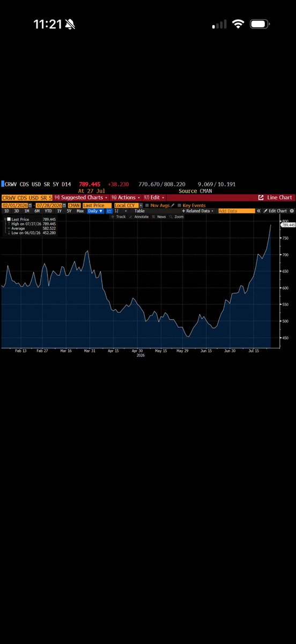Viewport: 296px width, 644px height.
Task: Expand the Related Data dropdown
Action: tap(198, 211)
